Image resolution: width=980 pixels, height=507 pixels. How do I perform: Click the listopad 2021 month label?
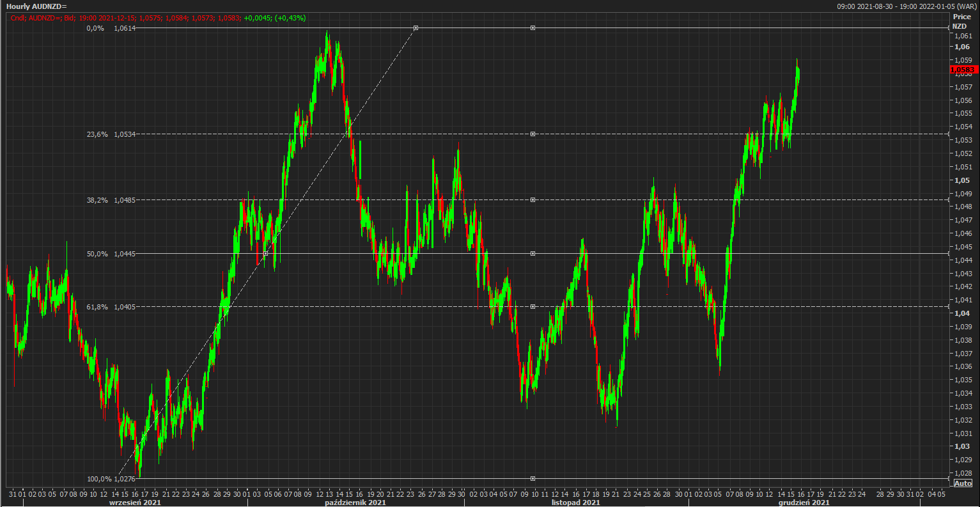point(575,503)
